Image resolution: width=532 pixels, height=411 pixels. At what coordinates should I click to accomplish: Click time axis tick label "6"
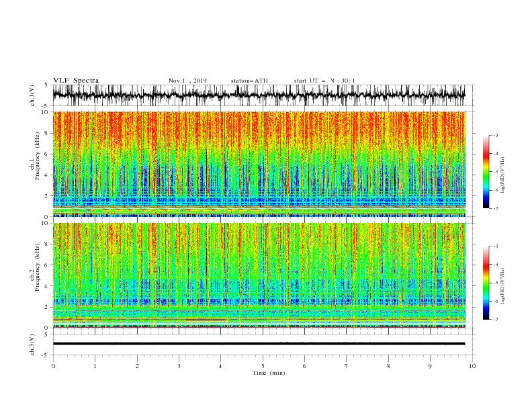(x=304, y=366)
